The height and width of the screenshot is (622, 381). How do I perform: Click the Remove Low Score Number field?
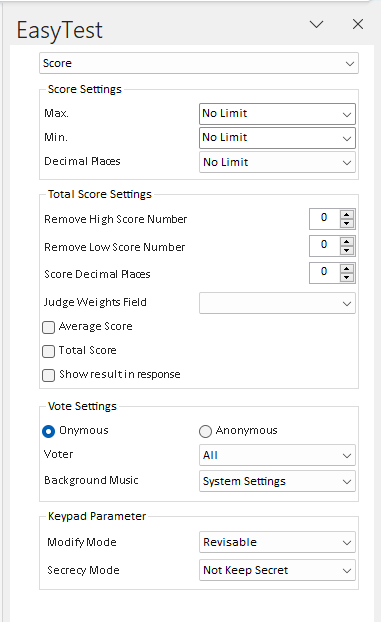point(324,246)
